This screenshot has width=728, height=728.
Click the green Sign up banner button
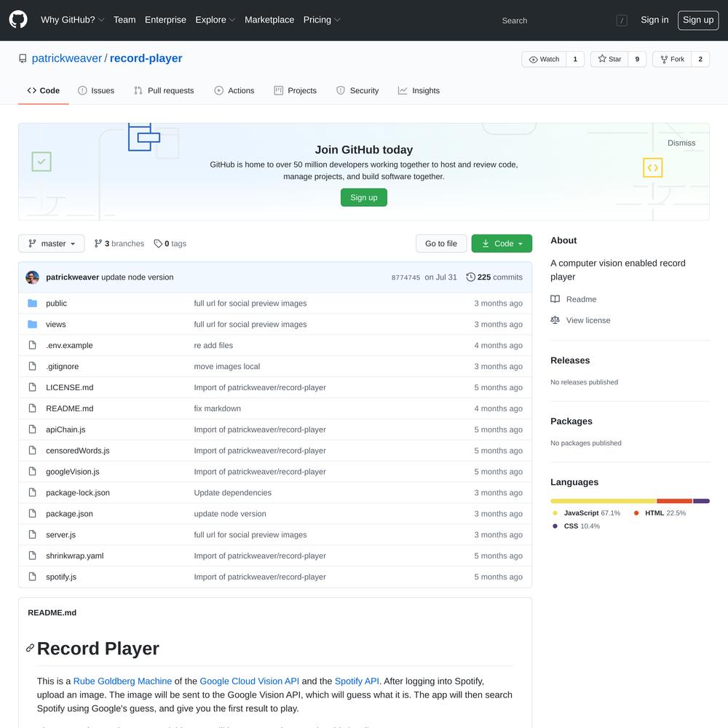click(x=363, y=197)
